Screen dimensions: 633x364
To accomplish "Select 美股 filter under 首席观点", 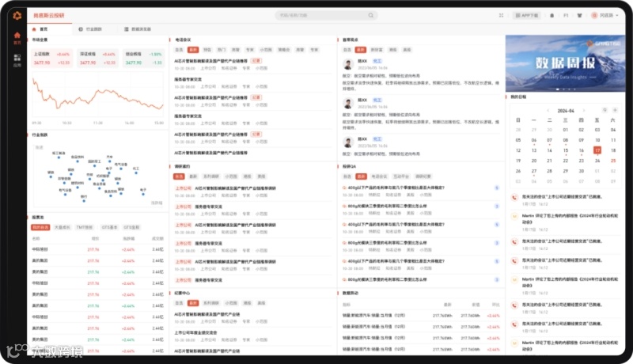I will 407,50.
